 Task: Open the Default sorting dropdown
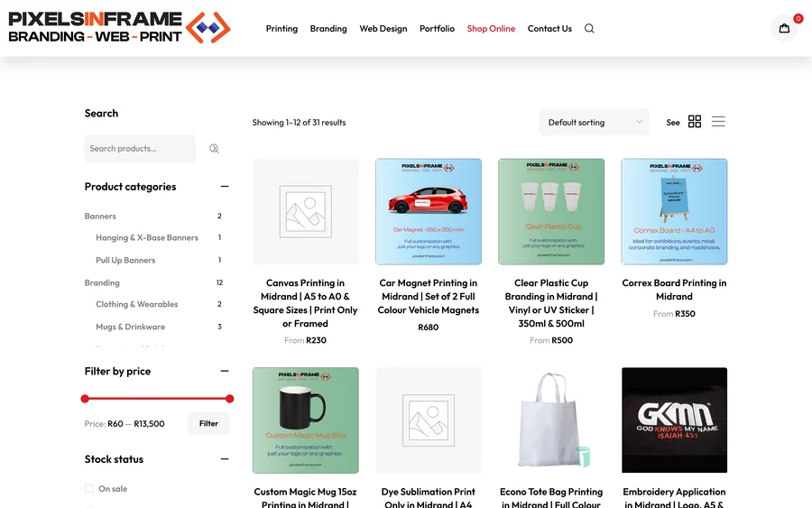click(594, 122)
